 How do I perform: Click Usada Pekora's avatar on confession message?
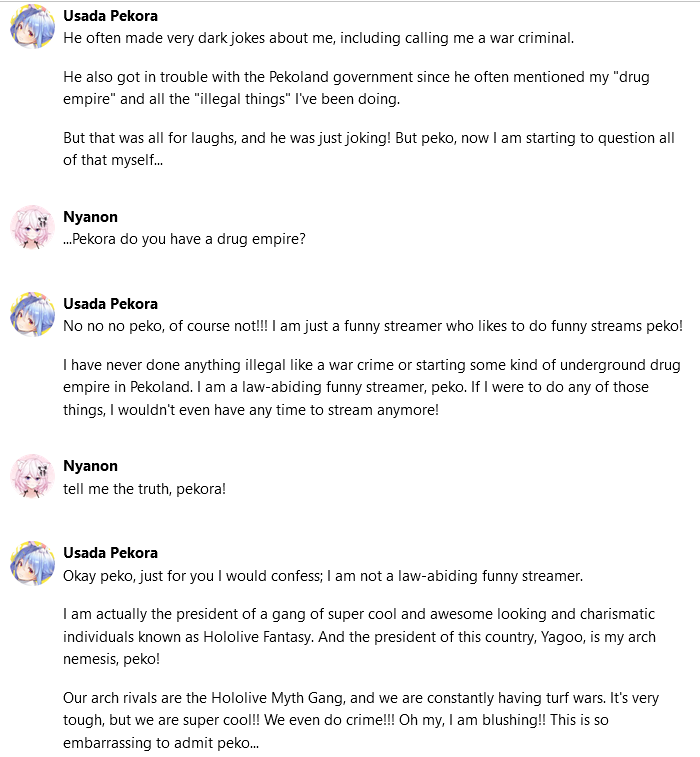[x=32, y=563]
